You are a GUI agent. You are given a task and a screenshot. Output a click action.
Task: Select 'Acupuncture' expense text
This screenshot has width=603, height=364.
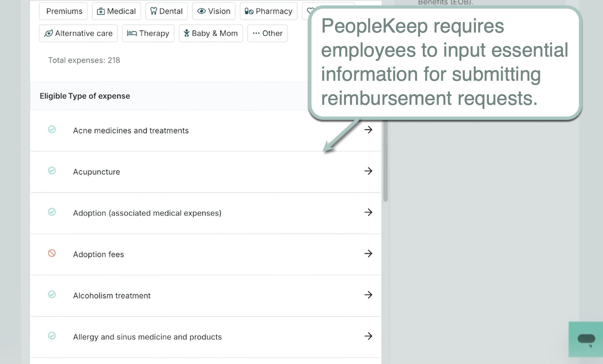tap(97, 172)
